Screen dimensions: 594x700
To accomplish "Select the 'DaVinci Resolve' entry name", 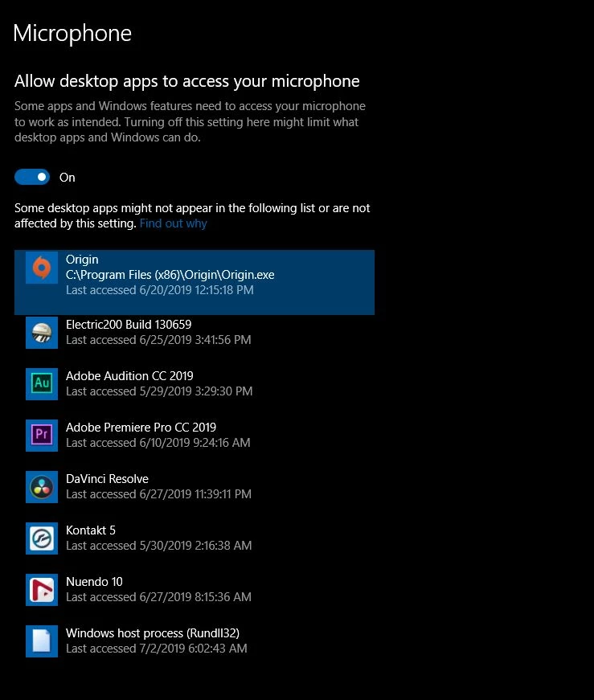I will [107, 478].
